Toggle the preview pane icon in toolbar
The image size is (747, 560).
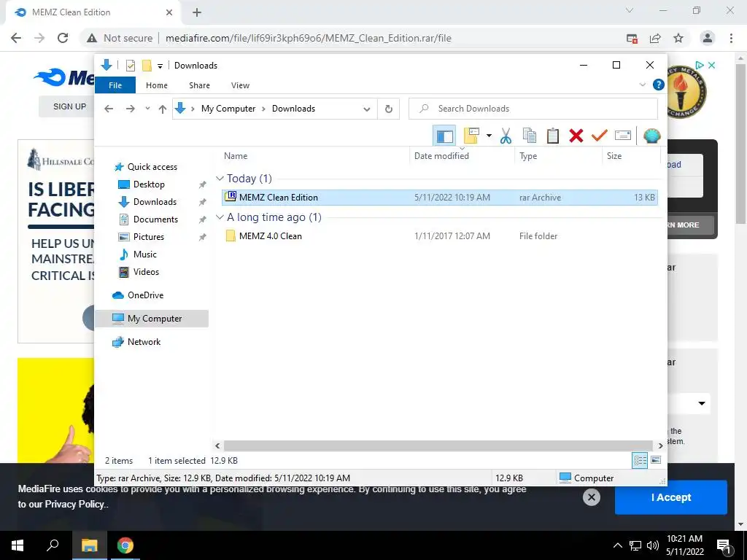coord(444,136)
